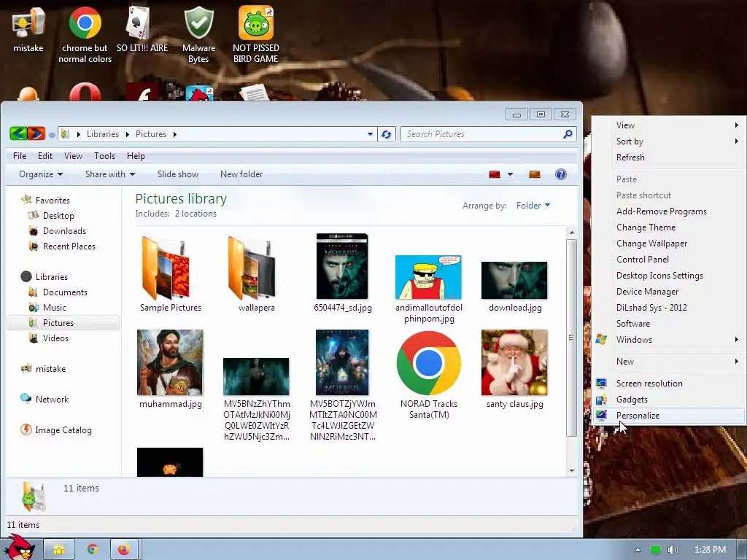This screenshot has height=560, width=747.
Task: Open Firefox from the taskbar
Action: [124, 550]
